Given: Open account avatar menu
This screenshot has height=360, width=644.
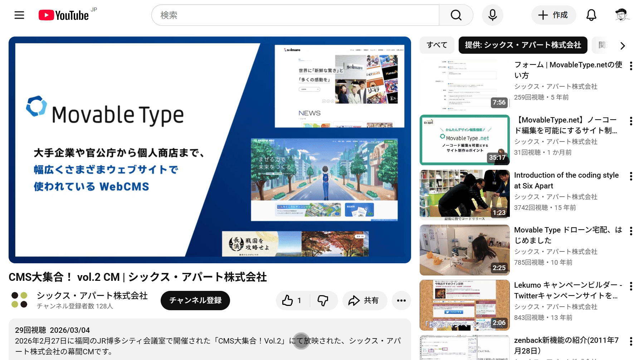Looking at the screenshot, I should click(x=622, y=15).
